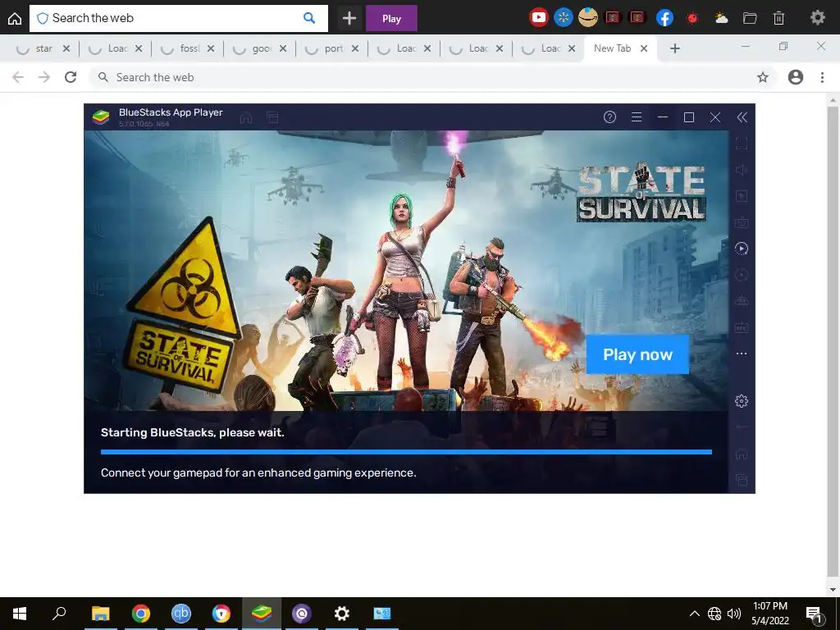Click the gamepad connection tip text
840x630 pixels.
pyautogui.click(x=258, y=472)
